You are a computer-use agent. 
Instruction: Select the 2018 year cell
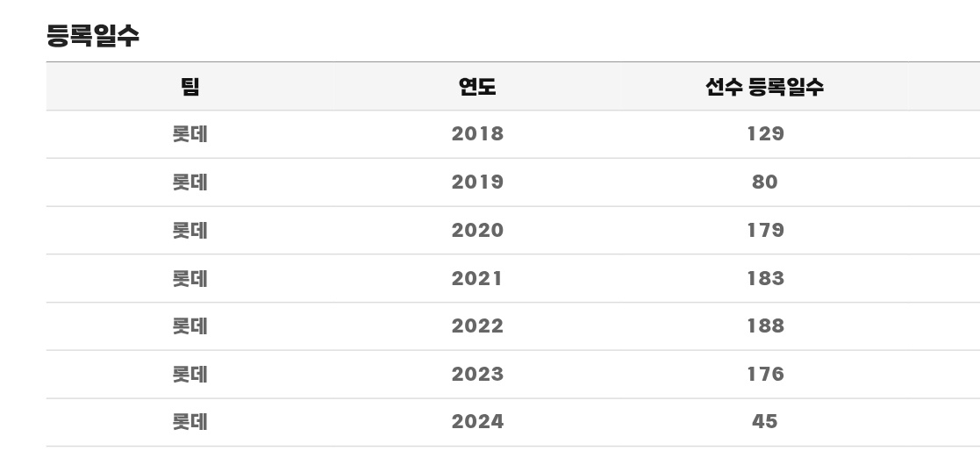tap(477, 134)
